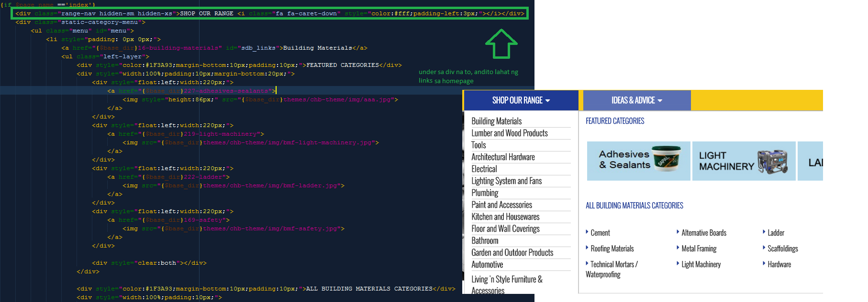Open Kitchen and Housewares category

505,217
